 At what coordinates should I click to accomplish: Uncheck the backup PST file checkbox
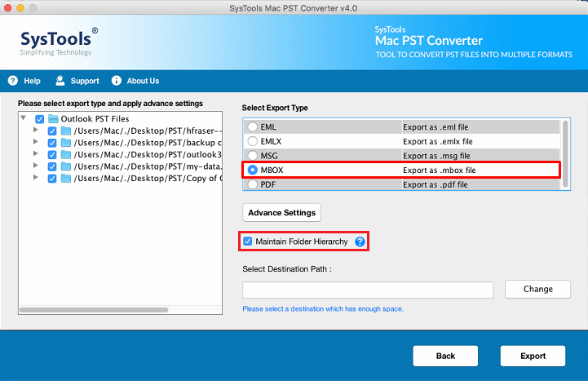(52, 143)
